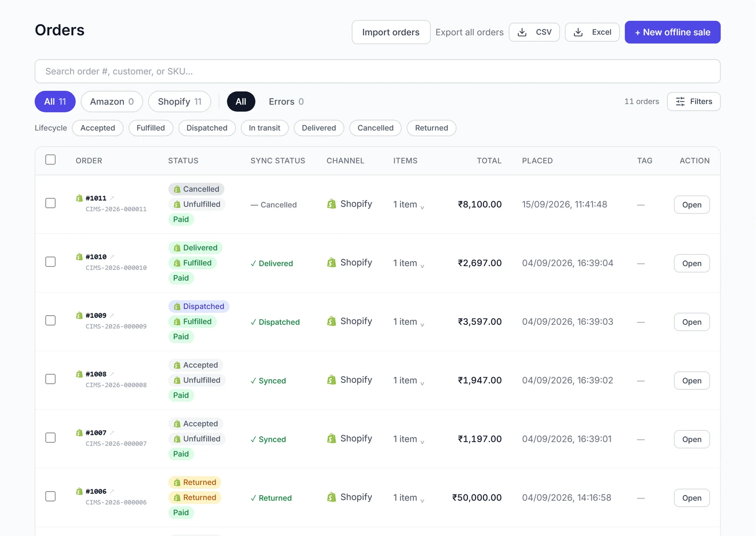This screenshot has width=756, height=536.
Task: Click the edit pencil icon beside order #1009
Action: click(x=112, y=315)
